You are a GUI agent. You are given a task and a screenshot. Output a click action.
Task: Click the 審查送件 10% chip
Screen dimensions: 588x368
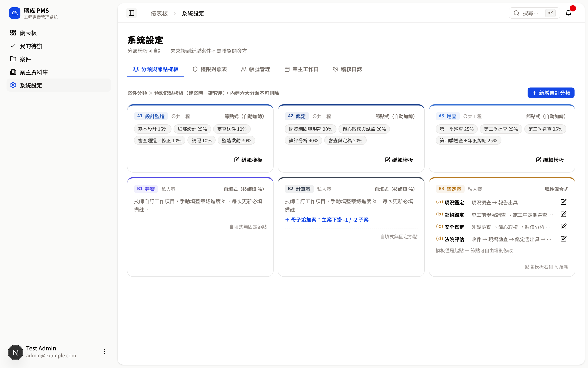pos(232,129)
